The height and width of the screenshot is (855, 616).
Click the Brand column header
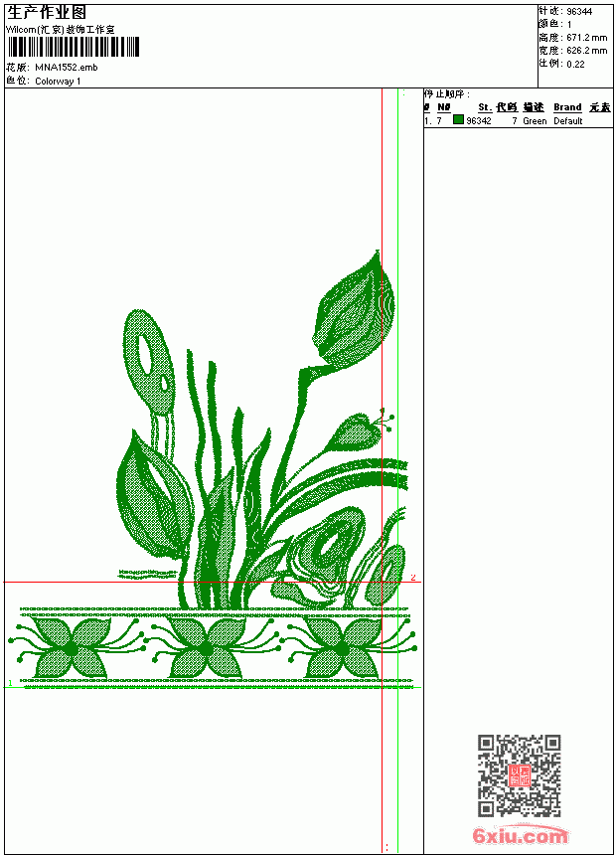[x=567, y=107]
